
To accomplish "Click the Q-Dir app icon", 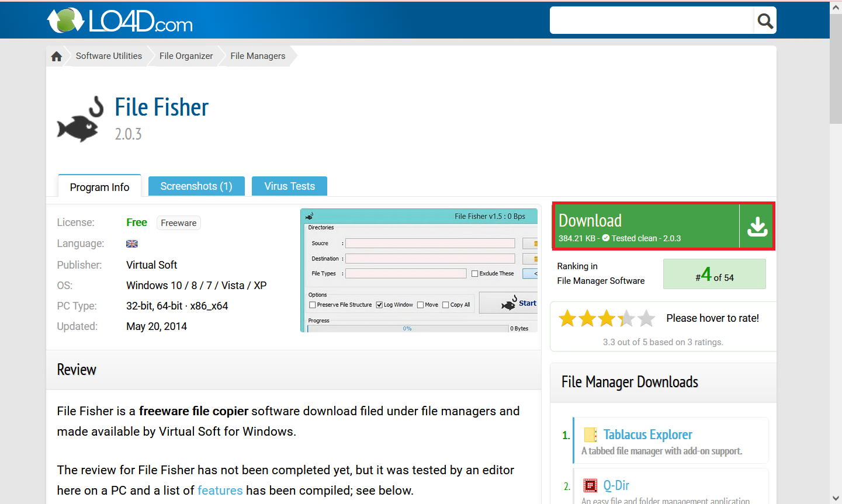I will tap(590, 485).
